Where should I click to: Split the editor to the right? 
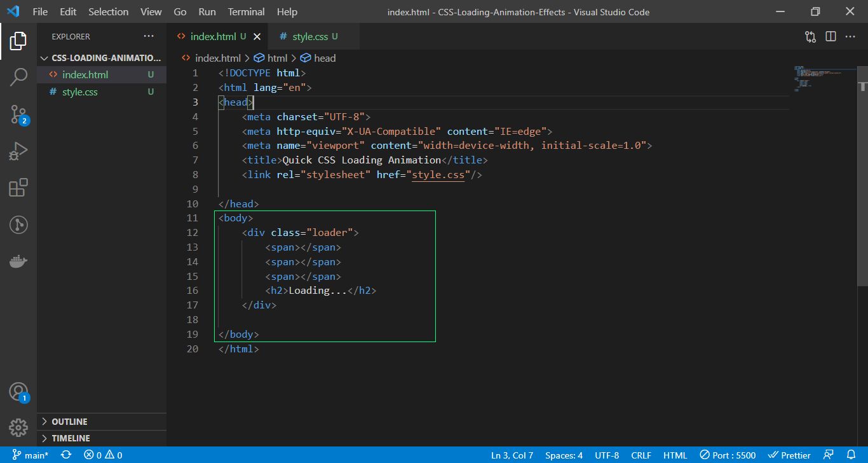point(831,36)
